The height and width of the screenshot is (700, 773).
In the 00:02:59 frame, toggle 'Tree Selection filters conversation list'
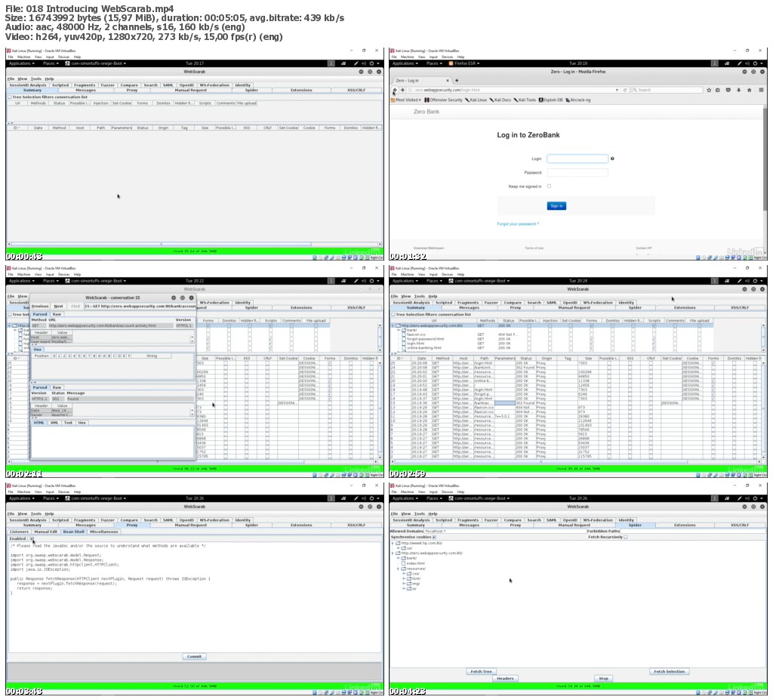(393, 314)
